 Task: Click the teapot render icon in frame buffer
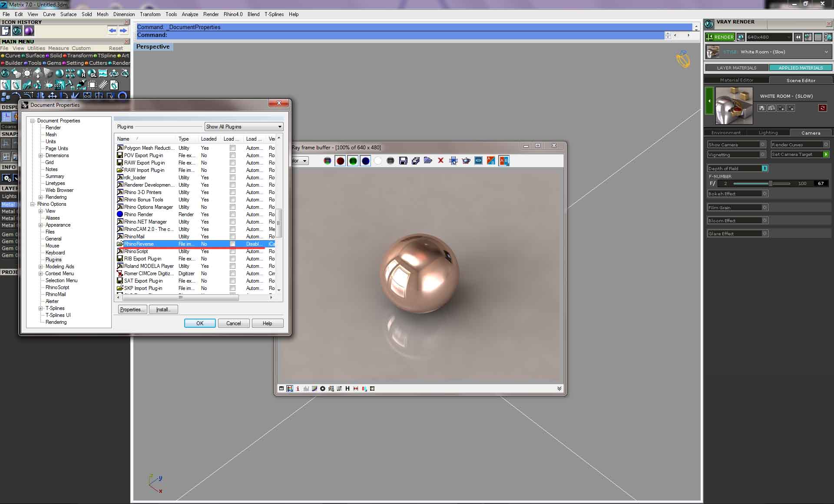(x=466, y=161)
